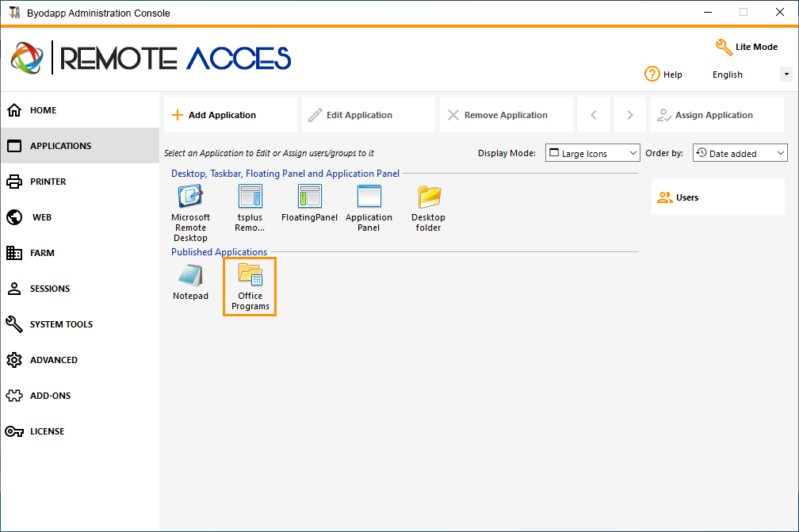Click the Lite Mode wrench icon
Image resolution: width=799 pixels, height=532 pixels.
pos(724,48)
